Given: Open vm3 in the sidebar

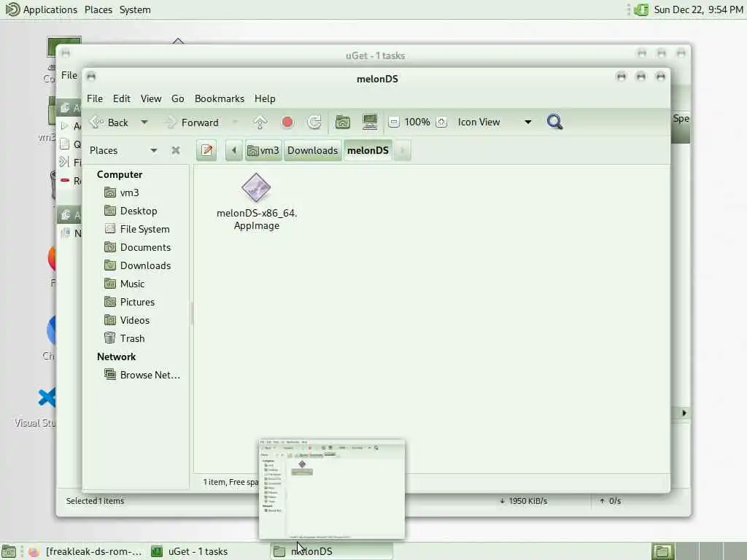Looking at the screenshot, I should [x=122, y=192].
